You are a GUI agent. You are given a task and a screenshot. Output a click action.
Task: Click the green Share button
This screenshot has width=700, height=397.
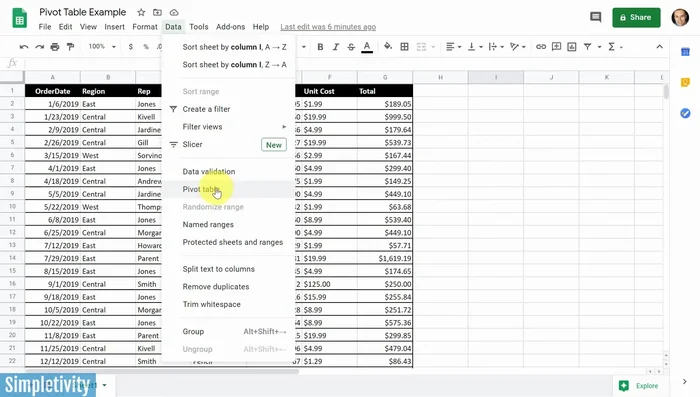click(636, 17)
